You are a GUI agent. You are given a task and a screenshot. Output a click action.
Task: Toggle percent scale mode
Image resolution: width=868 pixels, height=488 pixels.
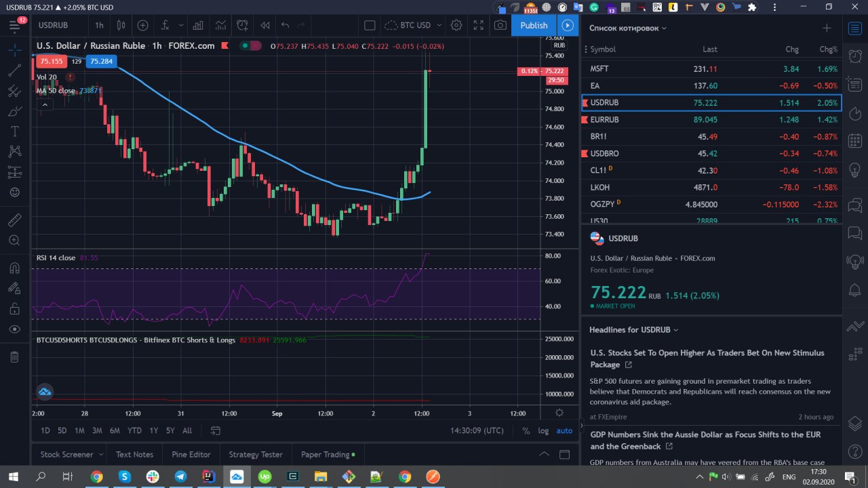pos(526,430)
